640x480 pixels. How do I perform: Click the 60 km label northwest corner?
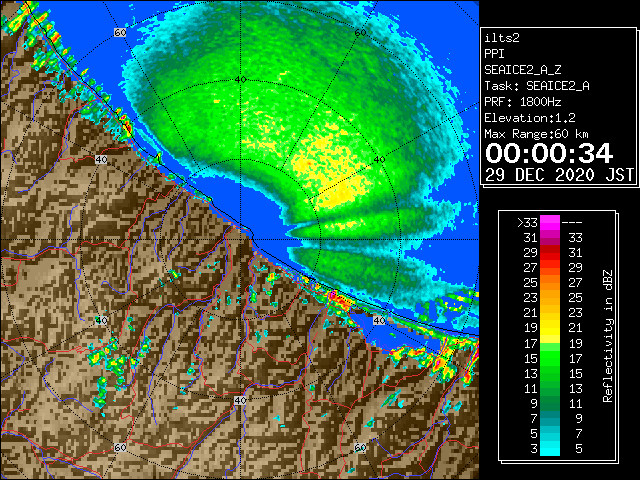120,33
